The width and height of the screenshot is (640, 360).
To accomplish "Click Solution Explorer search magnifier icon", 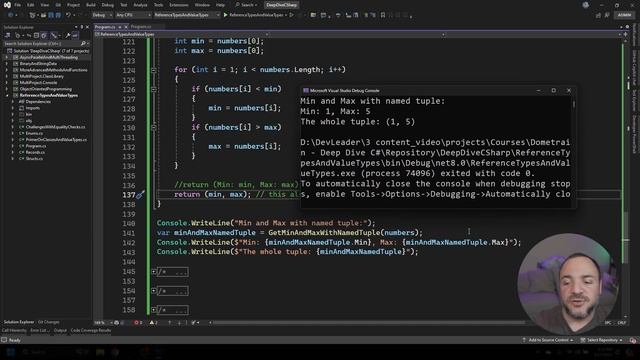I will pyautogui.click(x=83, y=43).
